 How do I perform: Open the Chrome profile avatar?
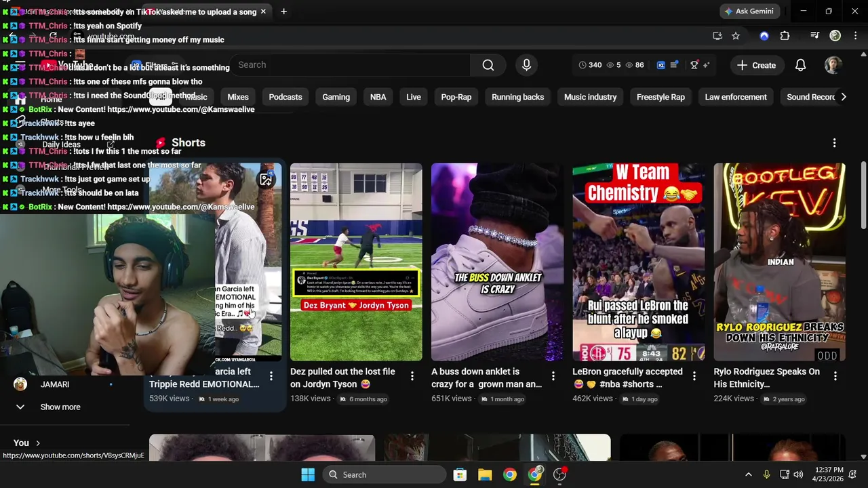(835, 36)
